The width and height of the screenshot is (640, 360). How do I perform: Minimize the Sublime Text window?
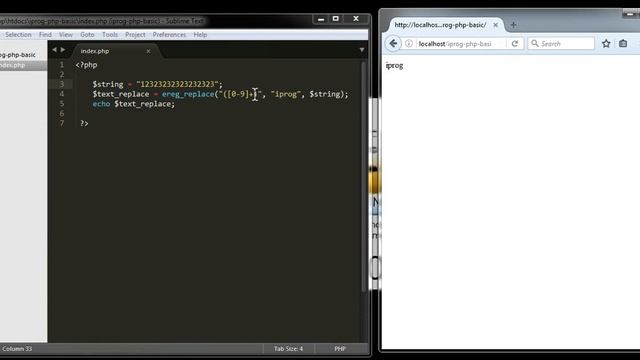coord(321,19)
